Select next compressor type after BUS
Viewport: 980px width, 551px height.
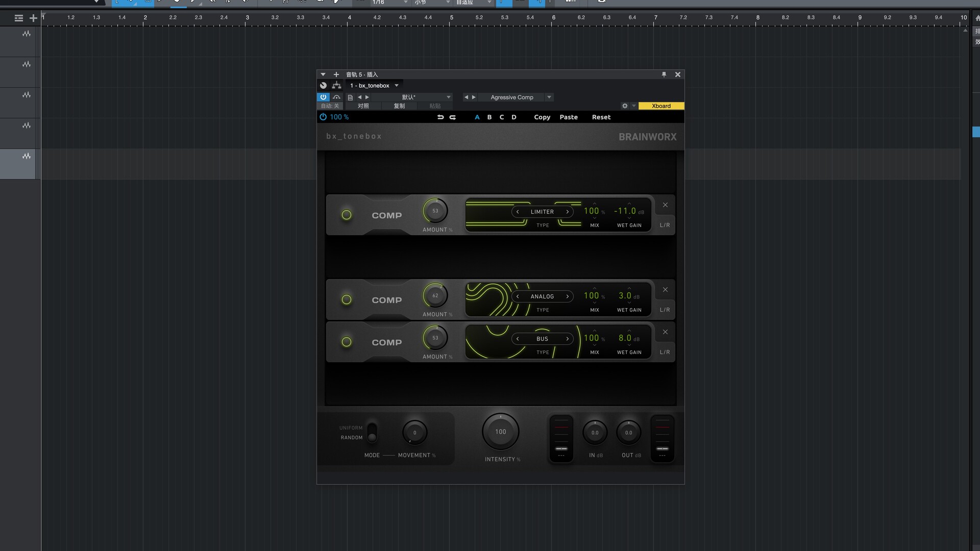[x=567, y=339]
